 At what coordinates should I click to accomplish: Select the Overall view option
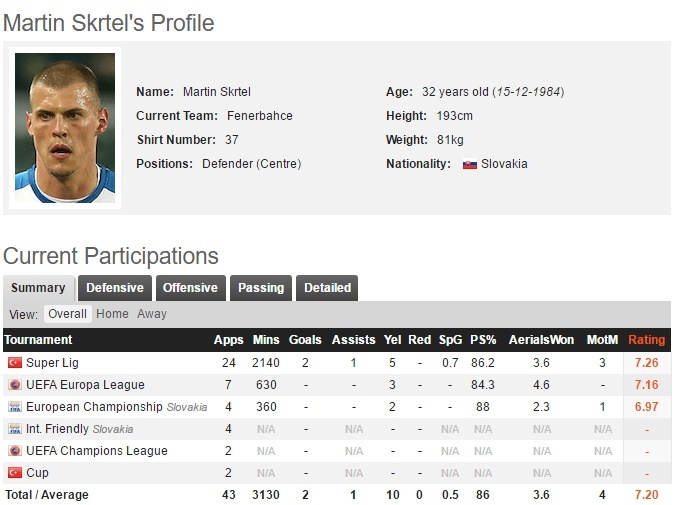click(68, 314)
